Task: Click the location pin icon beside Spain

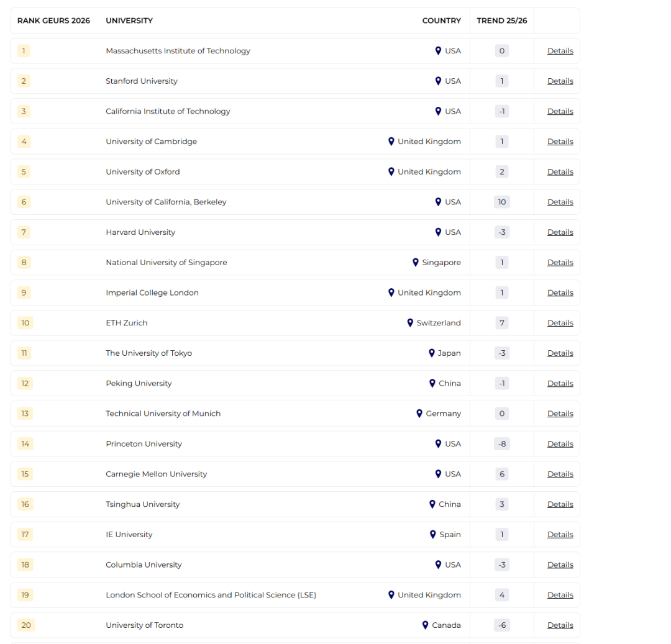Action: point(433,535)
